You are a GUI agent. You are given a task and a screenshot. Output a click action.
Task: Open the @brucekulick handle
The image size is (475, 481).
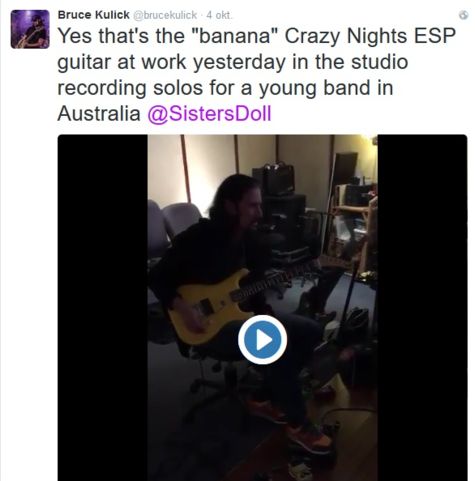pyautogui.click(x=165, y=15)
